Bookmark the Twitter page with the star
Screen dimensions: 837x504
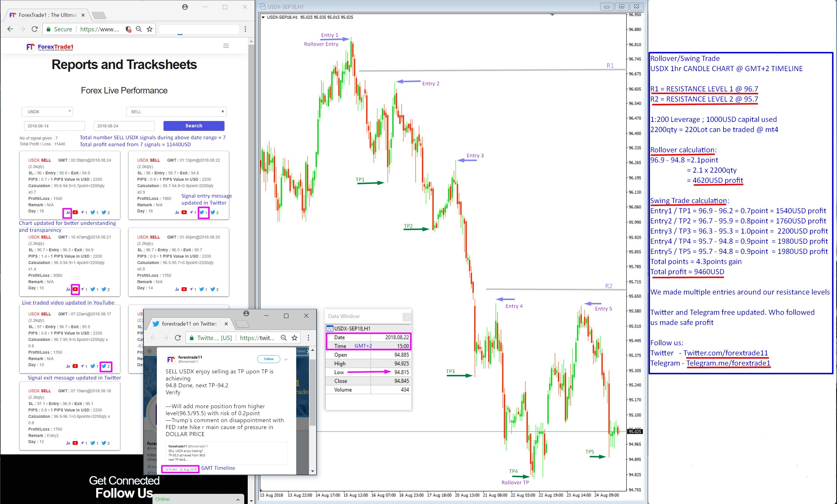[x=294, y=338]
